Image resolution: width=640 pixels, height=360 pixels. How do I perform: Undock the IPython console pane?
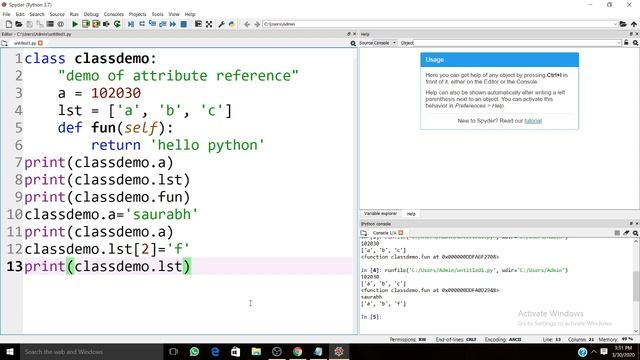[631, 224]
